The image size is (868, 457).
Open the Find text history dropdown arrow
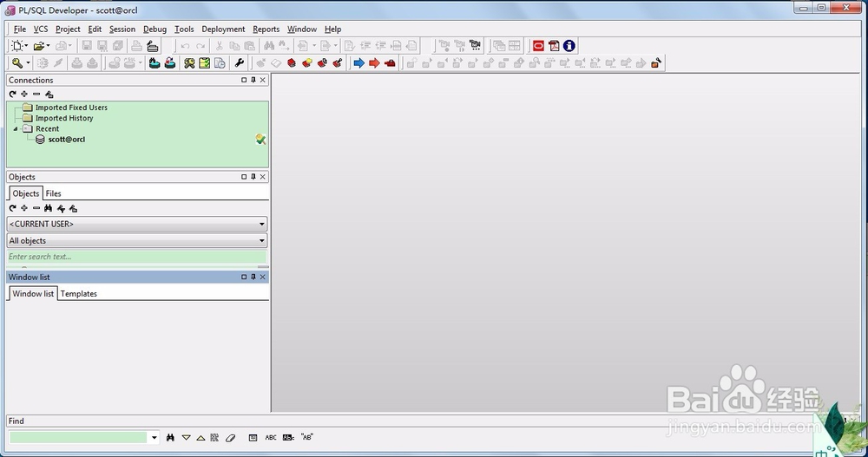click(x=154, y=438)
